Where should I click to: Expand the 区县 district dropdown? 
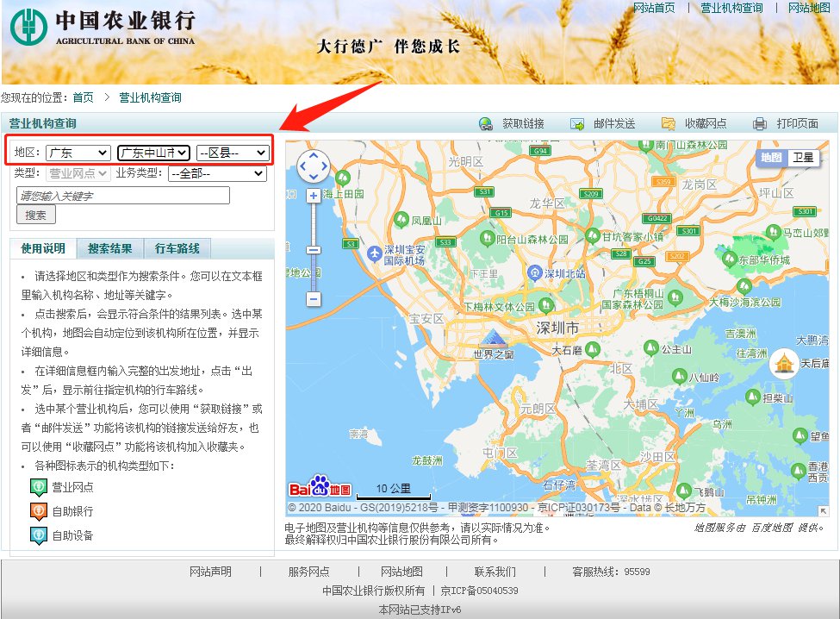point(233,153)
